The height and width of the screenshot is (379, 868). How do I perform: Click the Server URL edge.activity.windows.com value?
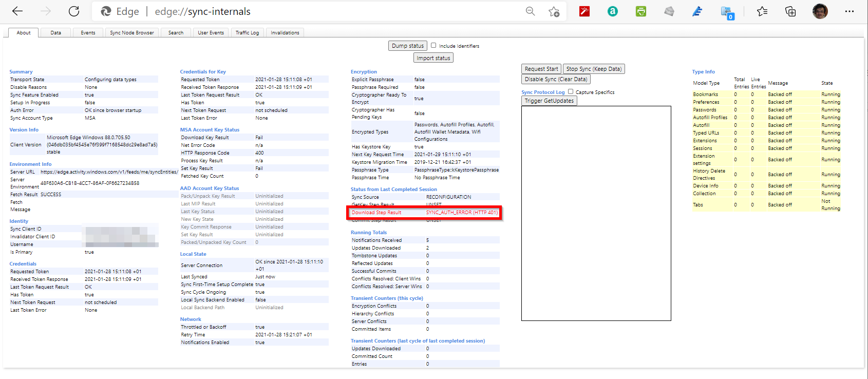[109, 172]
